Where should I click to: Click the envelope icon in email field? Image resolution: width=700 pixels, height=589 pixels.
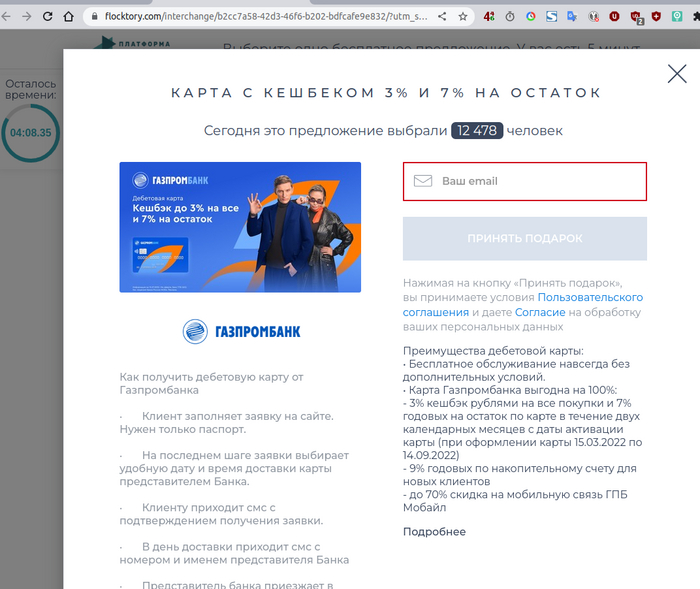coord(423,181)
